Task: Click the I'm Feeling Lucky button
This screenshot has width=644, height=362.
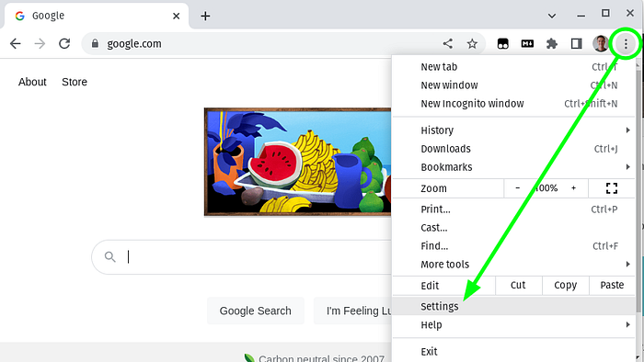Action: click(353, 311)
